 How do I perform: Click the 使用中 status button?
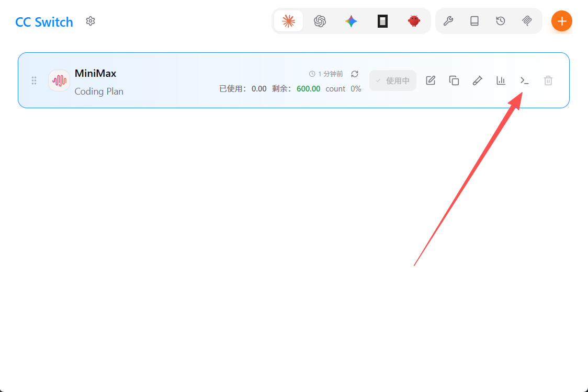(393, 80)
